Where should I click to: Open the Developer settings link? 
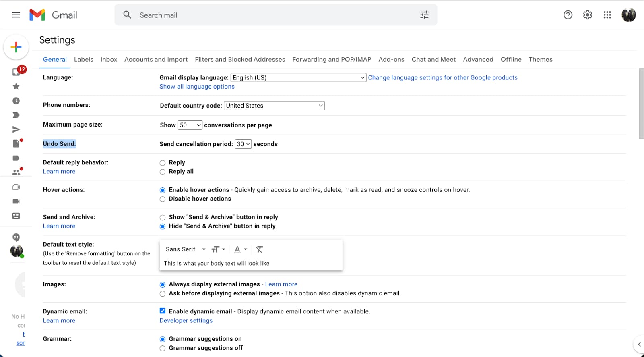pos(186,320)
